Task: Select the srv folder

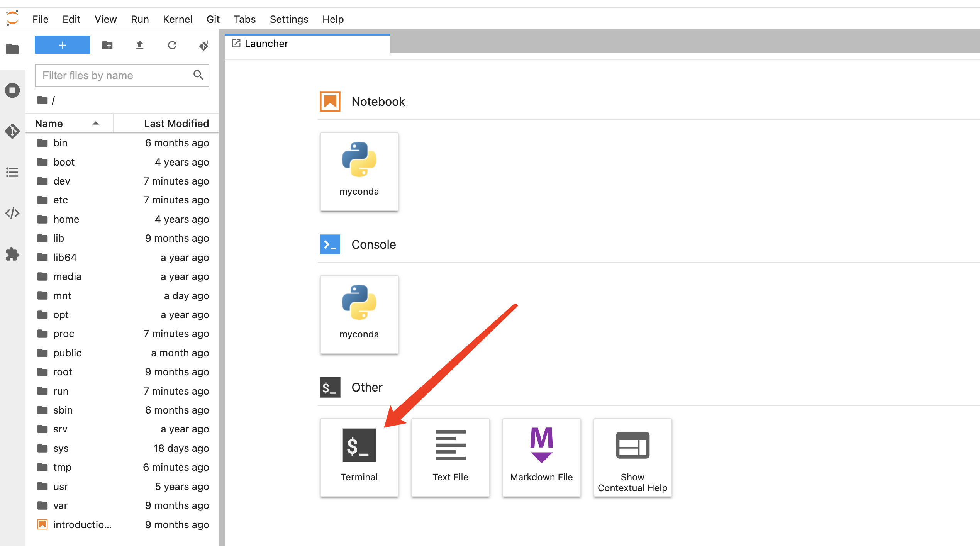Action: (x=122, y=429)
